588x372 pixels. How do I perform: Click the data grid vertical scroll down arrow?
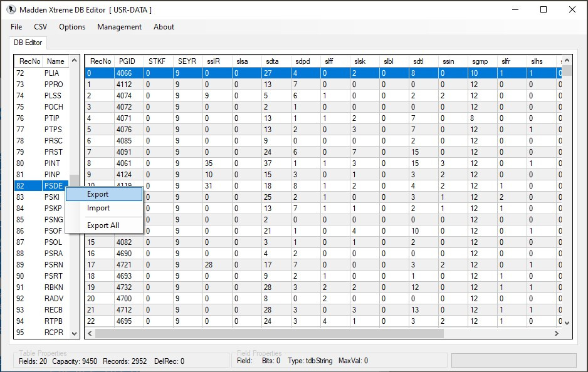[567, 323]
